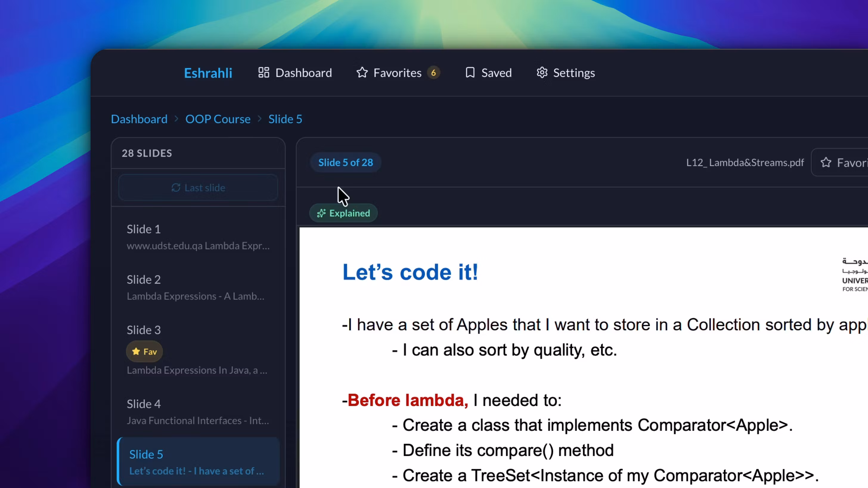
Task: Click the 28 SLIDES header
Action: (147, 153)
